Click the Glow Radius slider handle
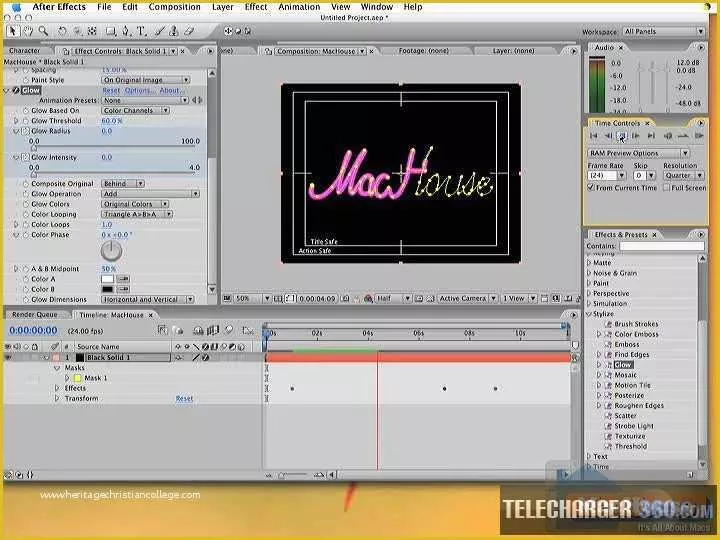The width and height of the screenshot is (720, 540). tap(34, 148)
